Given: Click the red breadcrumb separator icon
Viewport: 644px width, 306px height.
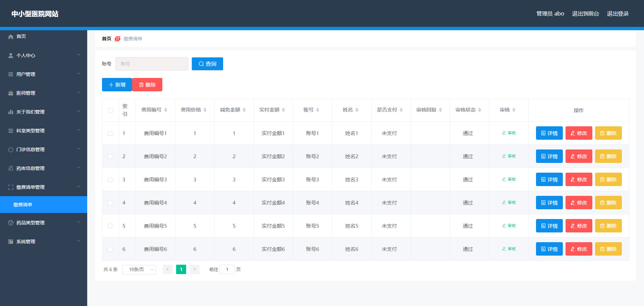Looking at the screenshot, I should (x=117, y=39).
